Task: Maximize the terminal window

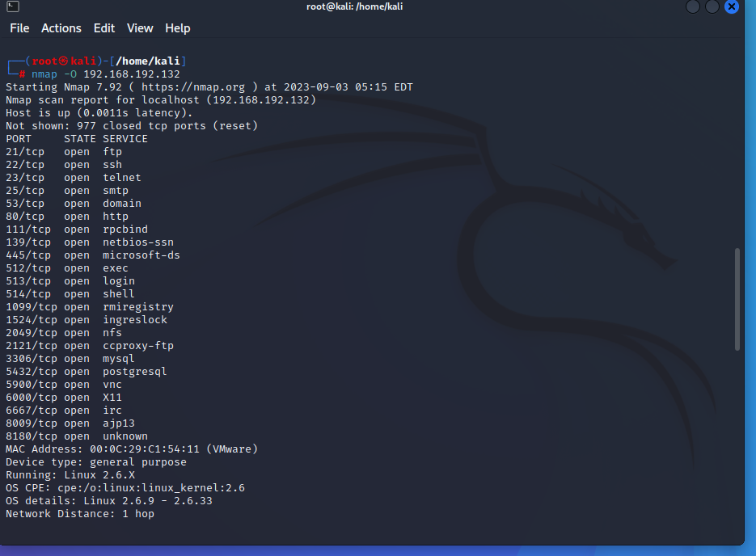Action: [x=712, y=6]
